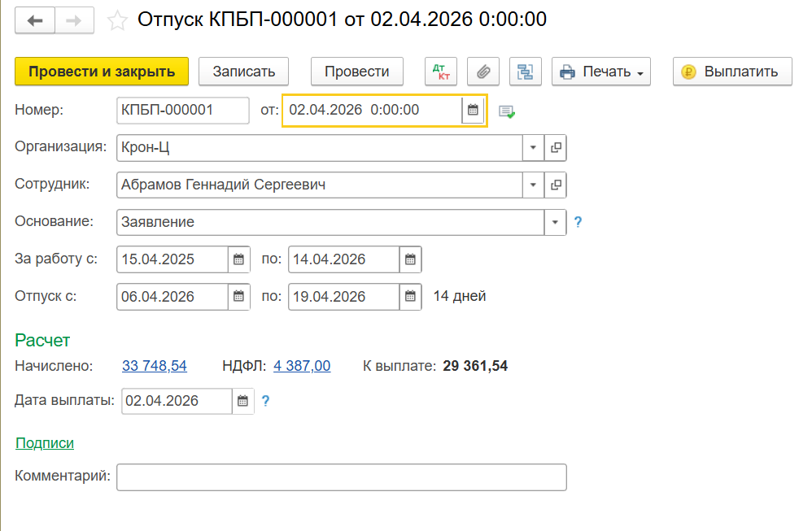The image size is (812, 531).
Task: Click the back navigation arrow
Action: click(x=35, y=20)
